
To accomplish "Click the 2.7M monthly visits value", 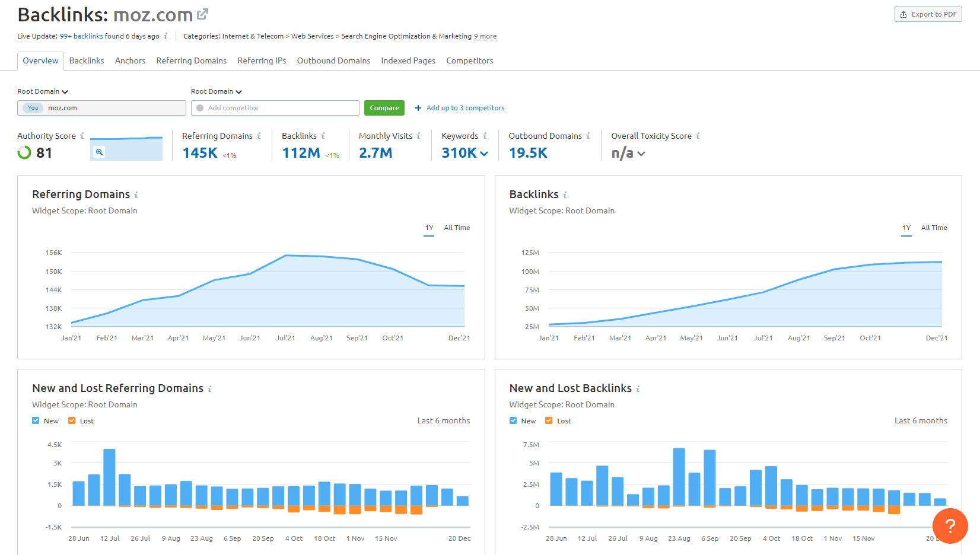I will click(x=376, y=153).
